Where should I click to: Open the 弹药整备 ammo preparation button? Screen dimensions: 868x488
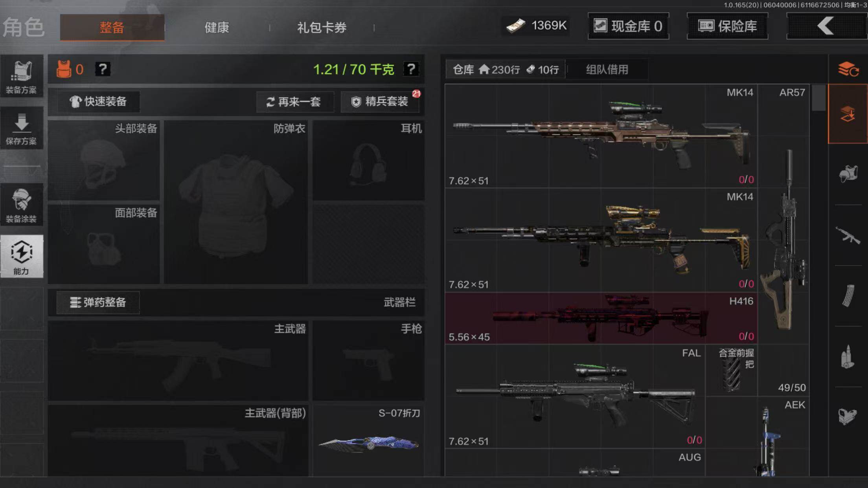98,303
